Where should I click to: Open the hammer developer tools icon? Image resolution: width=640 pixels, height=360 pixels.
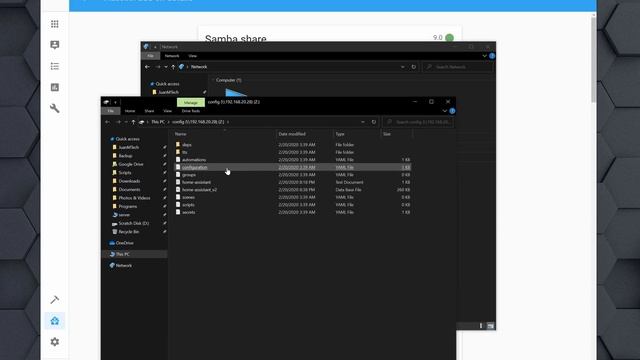pyautogui.click(x=55, y=300)
